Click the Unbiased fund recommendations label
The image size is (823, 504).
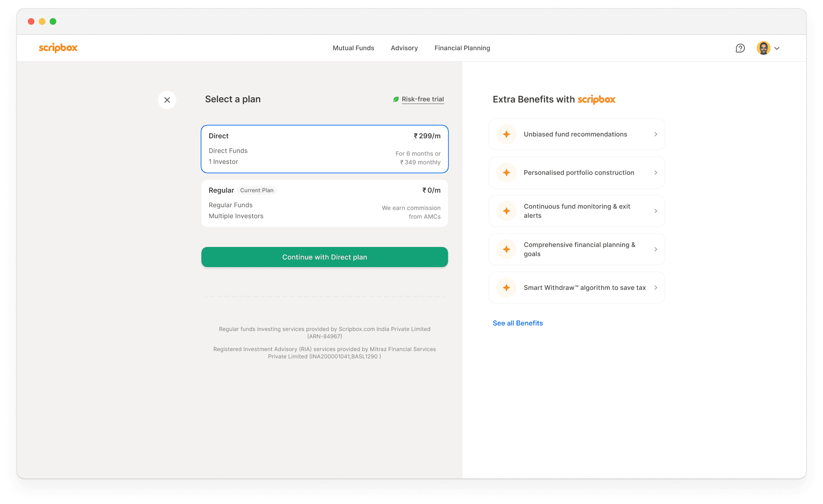click(x=575, y=134)
